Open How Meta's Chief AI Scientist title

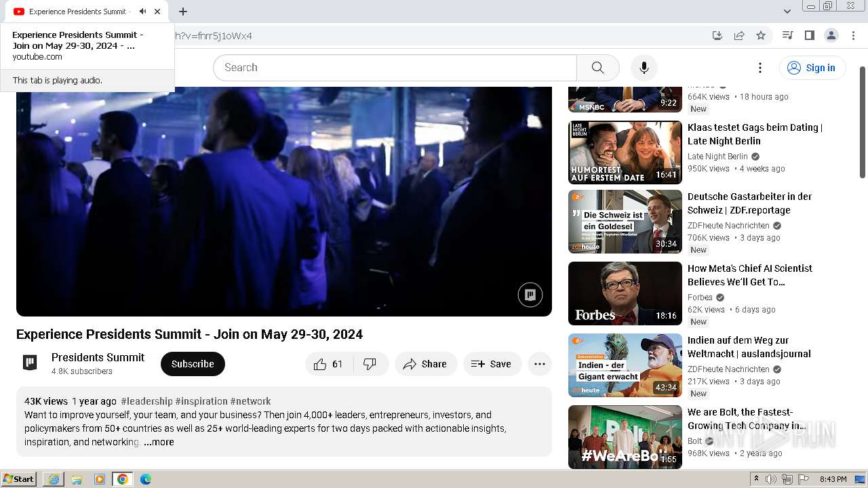point(749,275)
